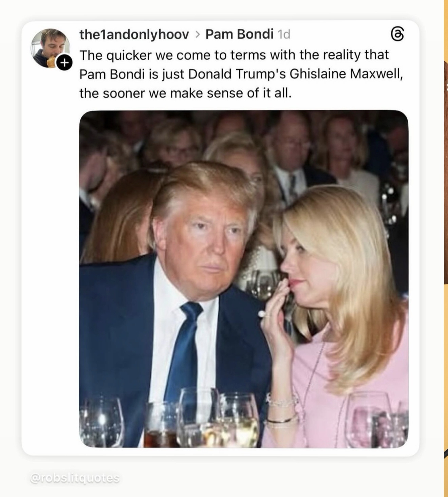Open the attached photo in the post

pyautogui.click(x=244, y=278)
